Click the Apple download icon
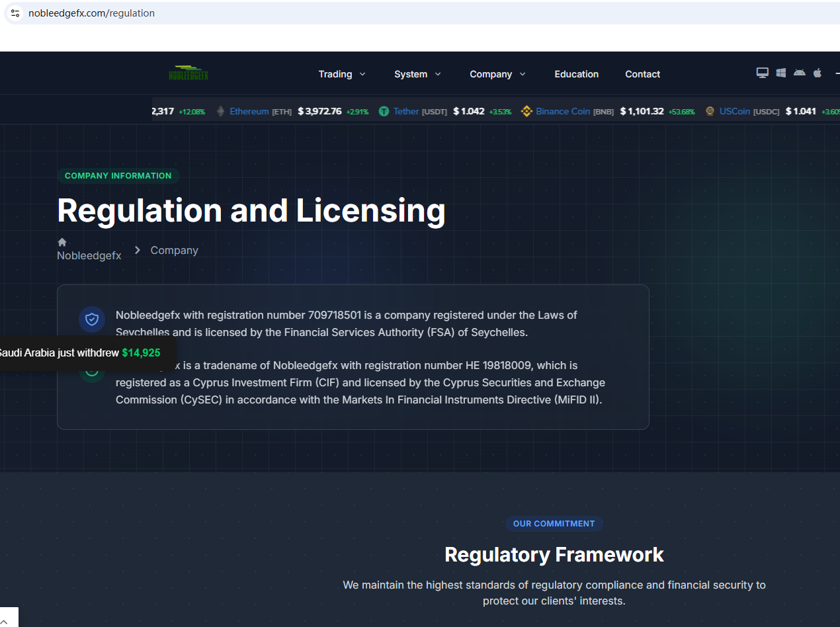The image size is (840, 627). (818, 73)
